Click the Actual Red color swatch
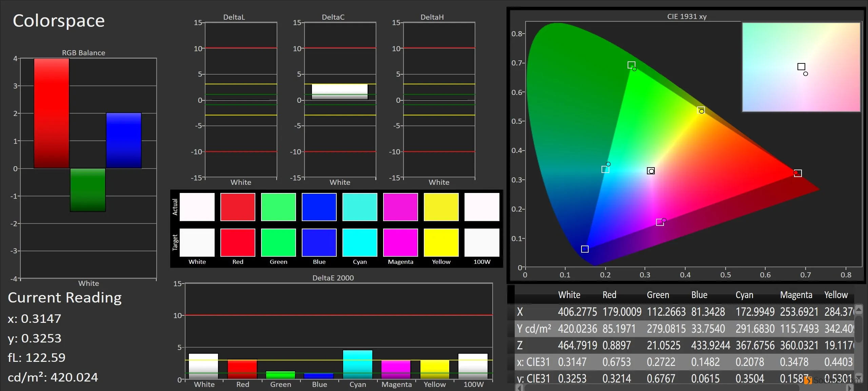This screenshot has width=868, height=391. point(238,207)
